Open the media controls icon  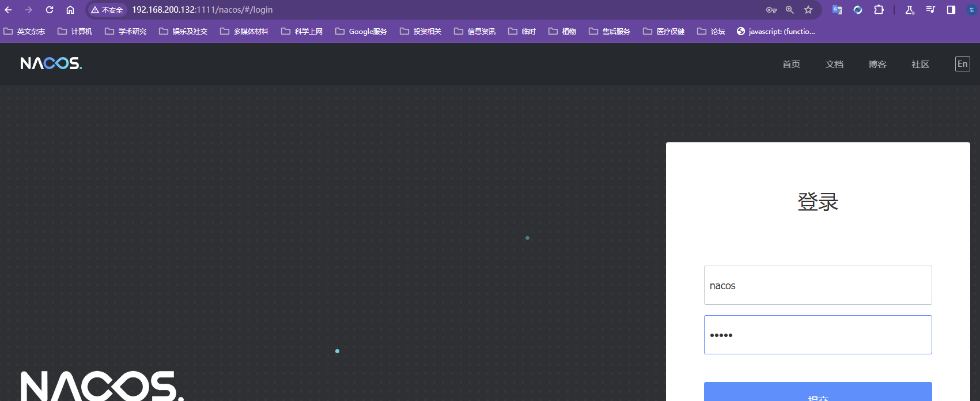pos(930,10)
